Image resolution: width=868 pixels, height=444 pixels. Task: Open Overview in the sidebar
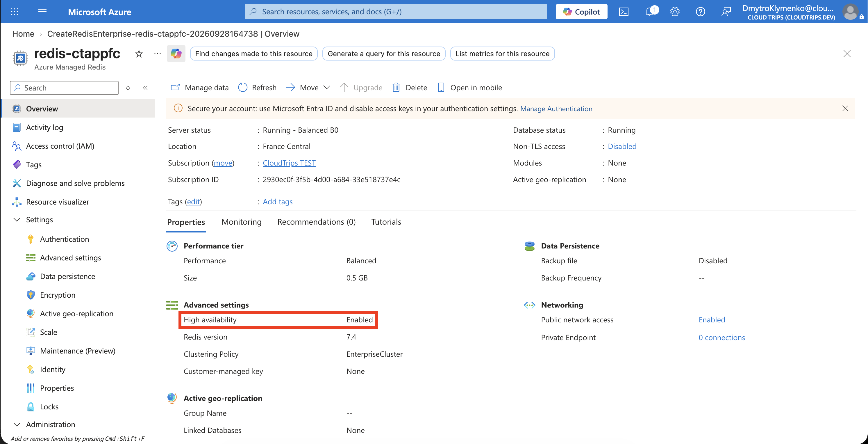tap(78, 109)
